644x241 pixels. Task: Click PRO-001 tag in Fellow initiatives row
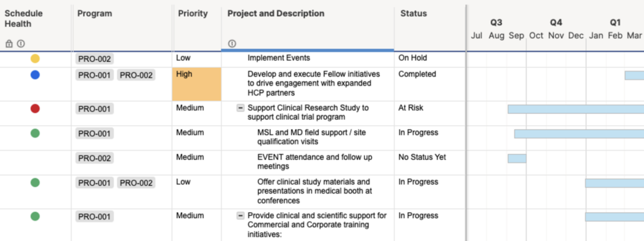pos(95,75)
